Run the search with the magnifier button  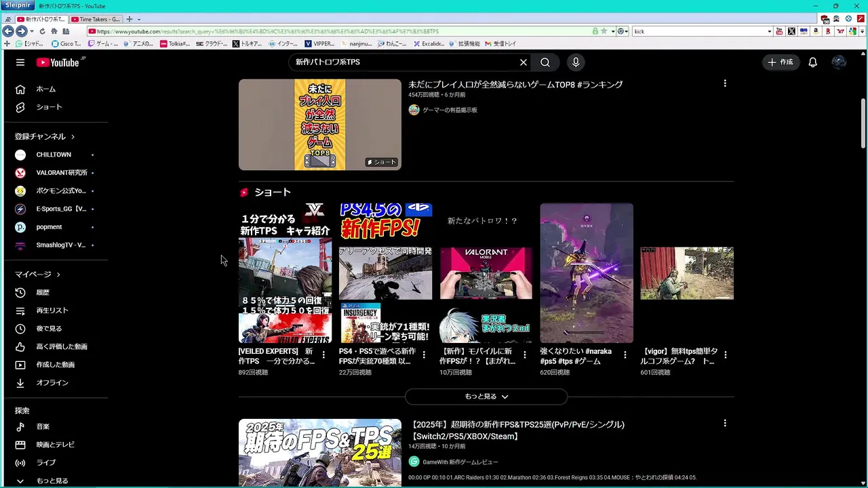(545, 62)
